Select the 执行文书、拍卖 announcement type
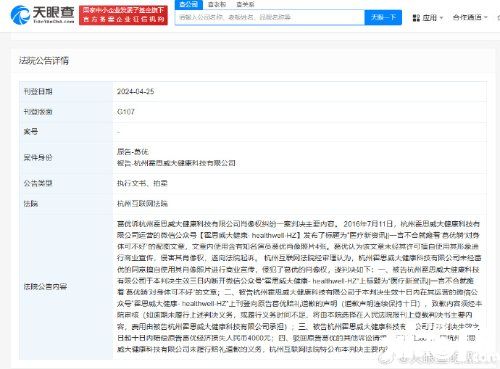This screenshot has height=369, width=500. tap(142, 183)
